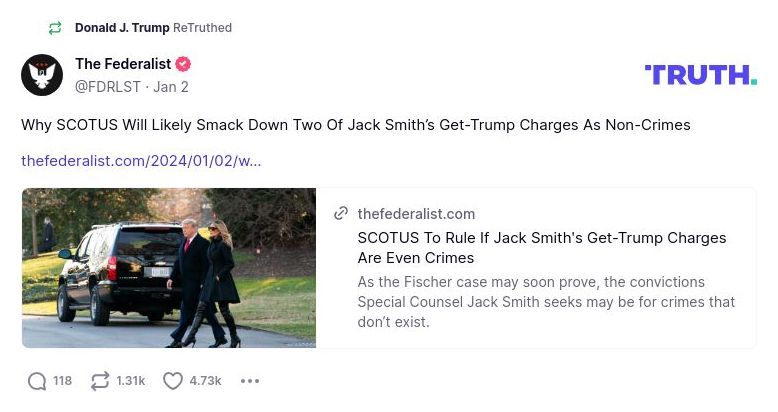The height and width of the screenshot is (412, 778).
Task: Click the article preview photo thumbnail
Action: click(169, 268)
